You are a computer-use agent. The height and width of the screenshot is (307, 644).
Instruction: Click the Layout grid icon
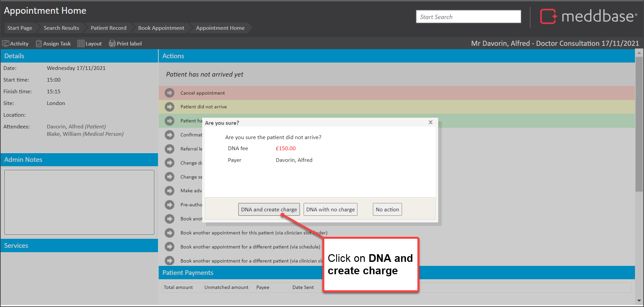point(81,44)
